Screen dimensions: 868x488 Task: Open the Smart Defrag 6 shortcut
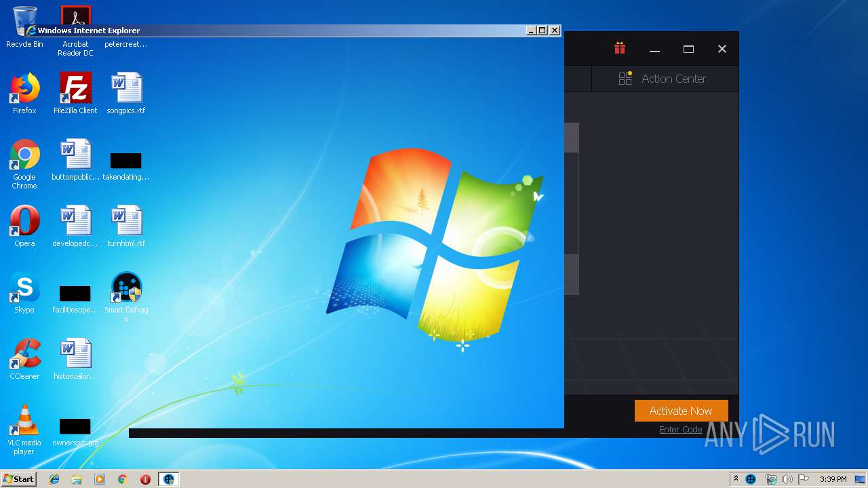pyautogui.click(x=126, y=297)
